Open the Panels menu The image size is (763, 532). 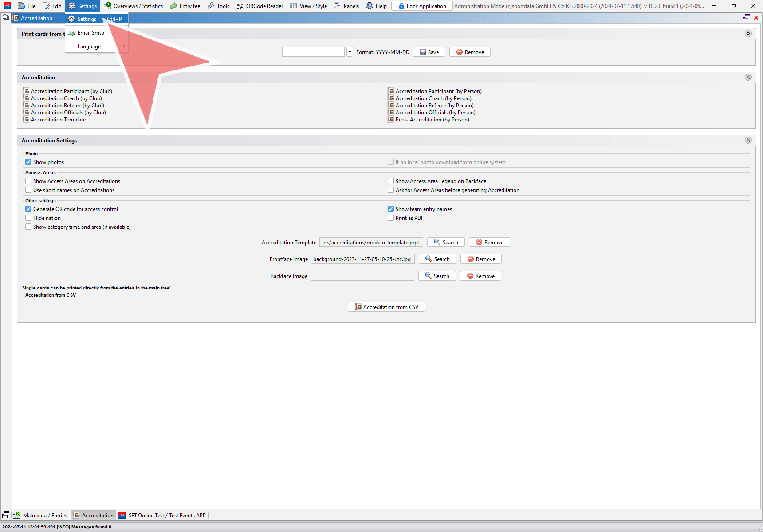click(346, 6)
